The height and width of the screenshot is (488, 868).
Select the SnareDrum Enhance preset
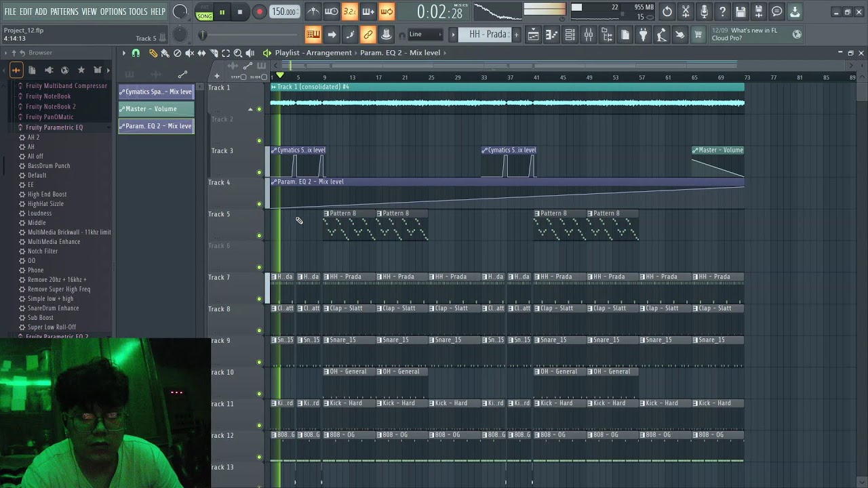(53, 308)
